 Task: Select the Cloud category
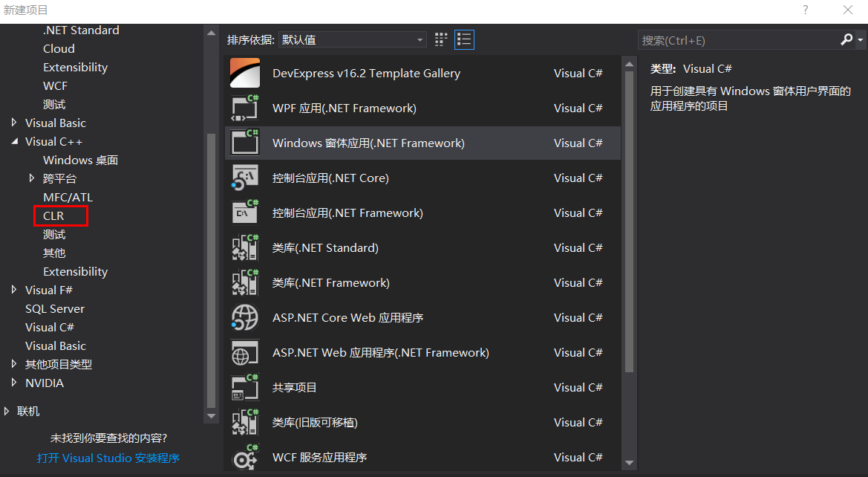(x=59, y=49)
